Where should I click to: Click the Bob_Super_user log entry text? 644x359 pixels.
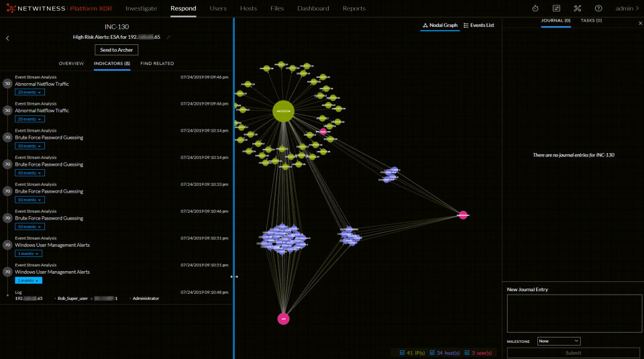click(x=72, y=299)
